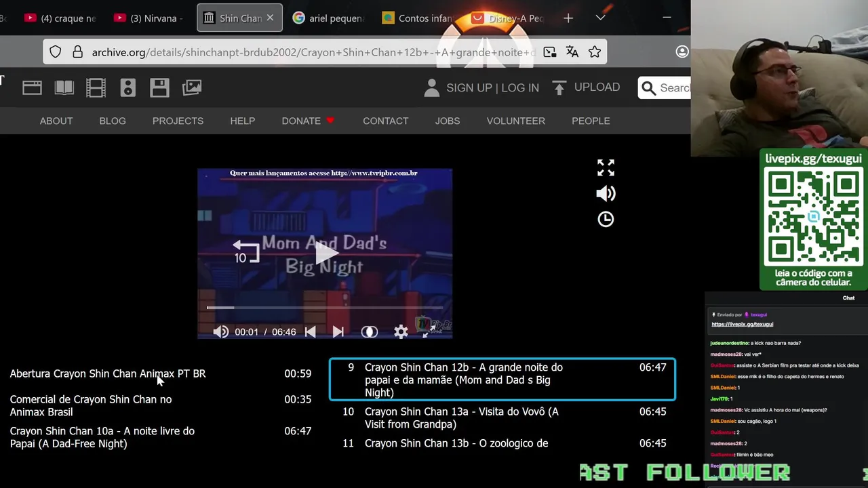Rewind 10 seconds in the video
This screenshot has width=868, height=488.
pyautogui.click(x=246, y=252)
